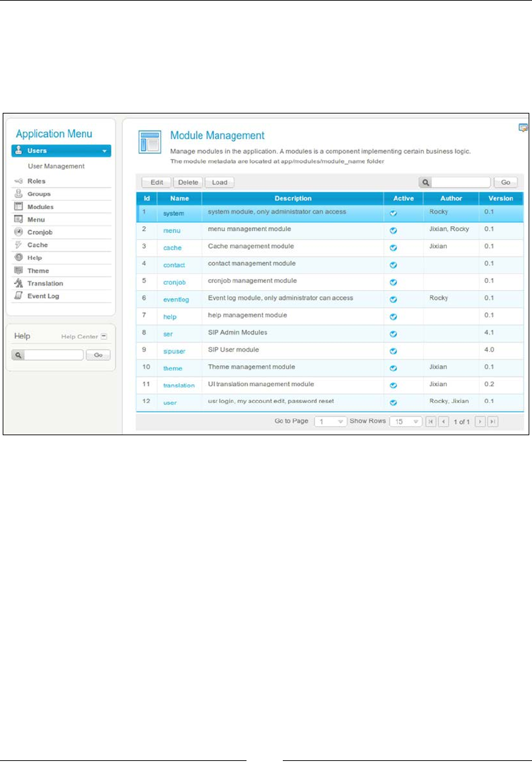Screen dimensions: 532x767
Task: Toggle Active check for menu module
Action: tap(394, 230)
